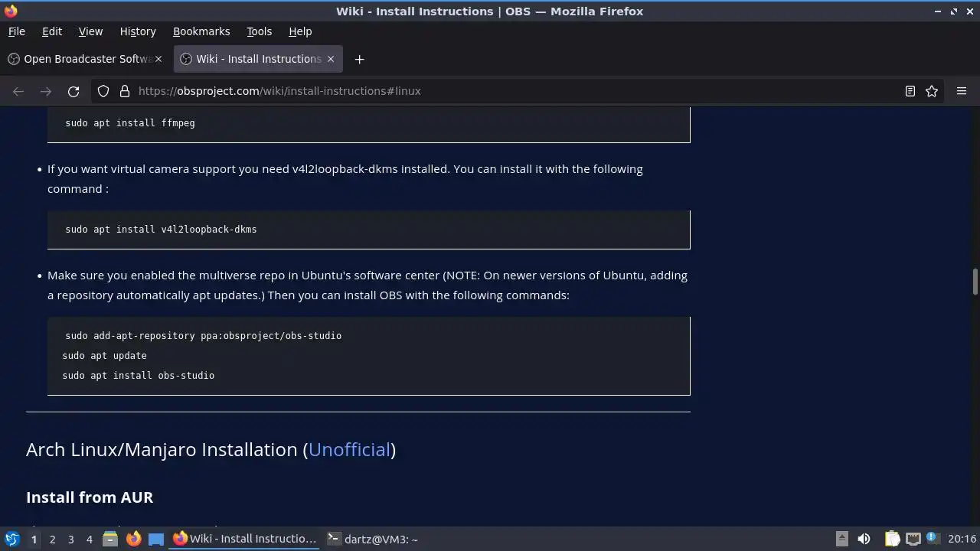Close the Open Broadcaster Software tab

[159, 59]
